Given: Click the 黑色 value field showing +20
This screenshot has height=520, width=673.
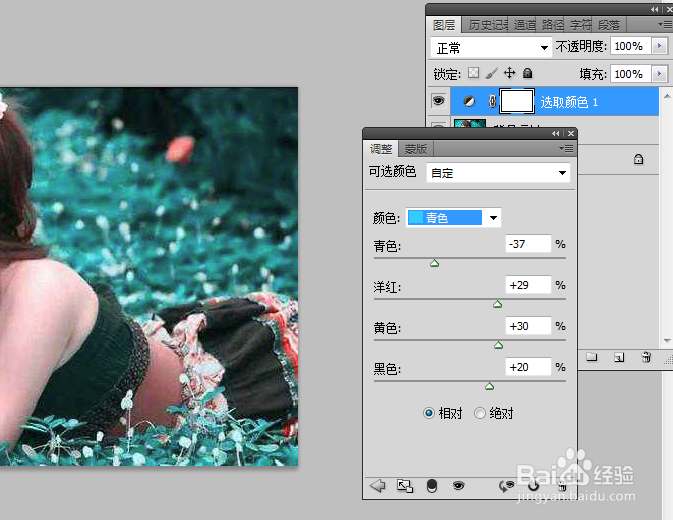Looking at the screenshot, I should coord(528,367).
